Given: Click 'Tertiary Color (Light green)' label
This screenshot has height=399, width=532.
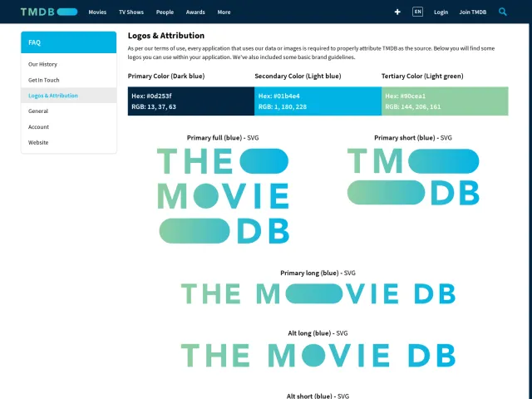Looking at the screenshot, I should click(x=422, y=76).
